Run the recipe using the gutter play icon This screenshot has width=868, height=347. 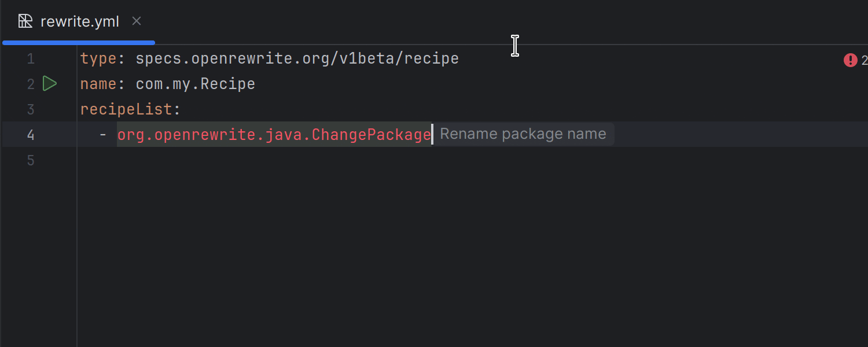[x=50, y=84]
